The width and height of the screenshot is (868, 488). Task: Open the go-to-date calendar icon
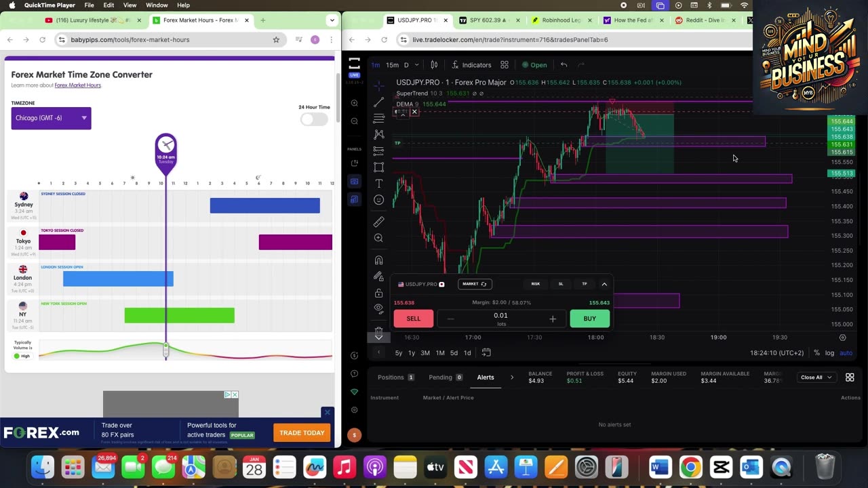[x=486, y=352]
